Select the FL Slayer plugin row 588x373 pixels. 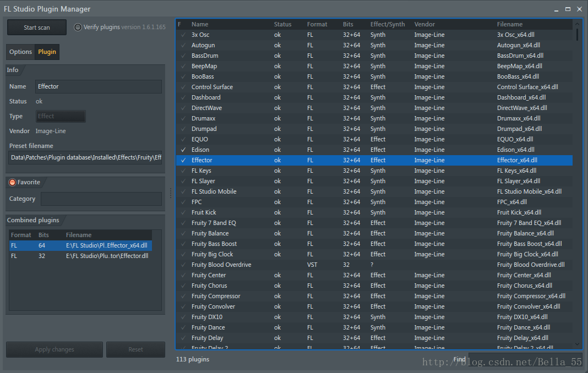pyautogui.click(x=374, y=181)
